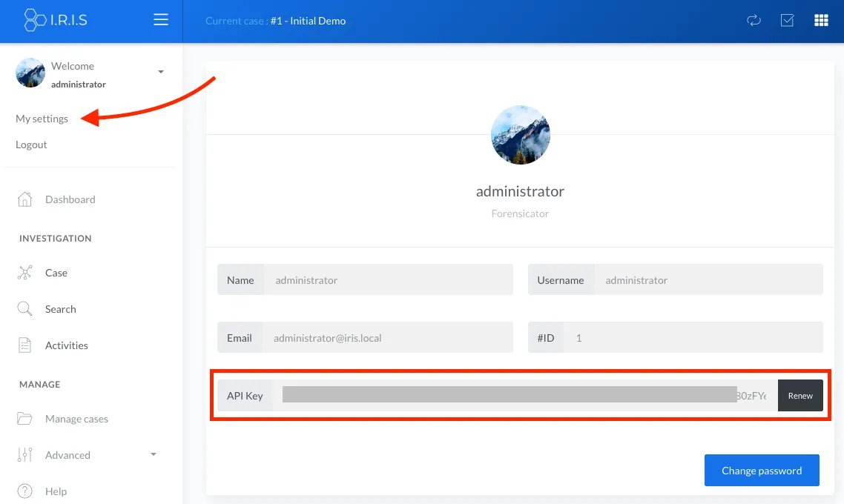Collapse the administrator welcome dropdown arrow
This screenshot has height=504, width=844.
point(161,72)
